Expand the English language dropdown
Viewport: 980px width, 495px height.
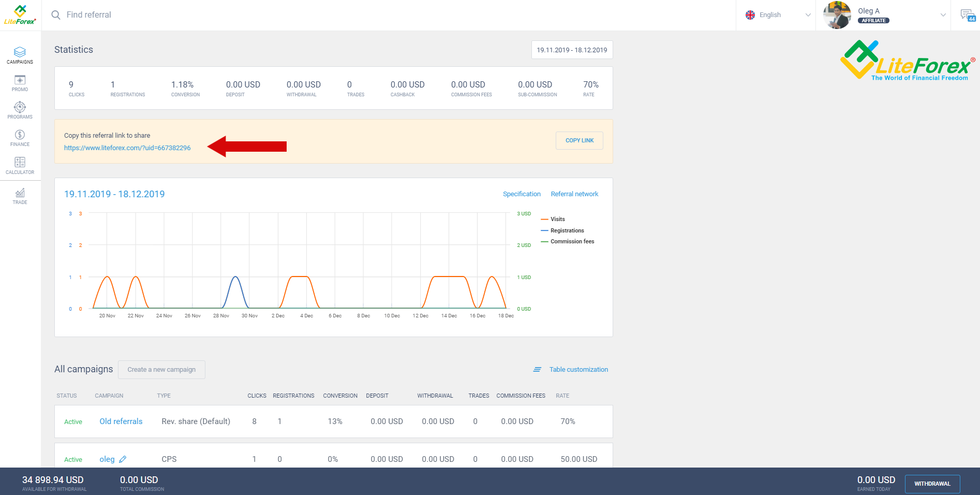[x=777, y=15]
